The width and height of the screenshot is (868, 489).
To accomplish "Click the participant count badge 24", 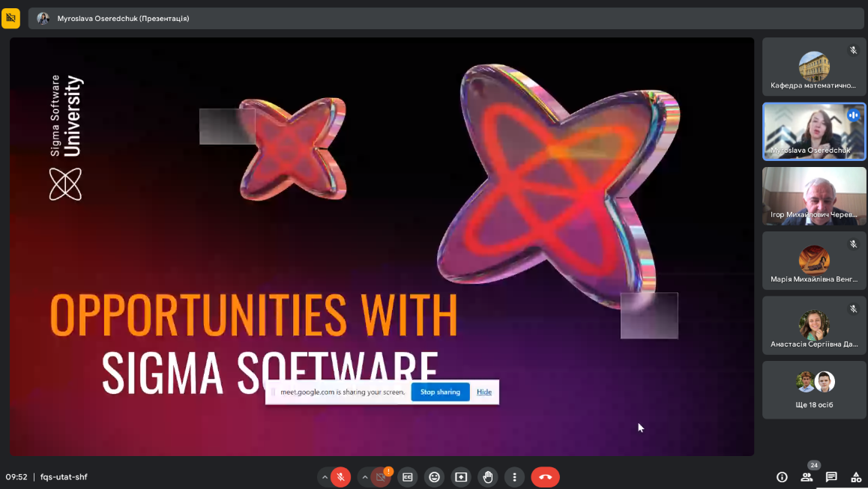I will click(x=814, y=465).
